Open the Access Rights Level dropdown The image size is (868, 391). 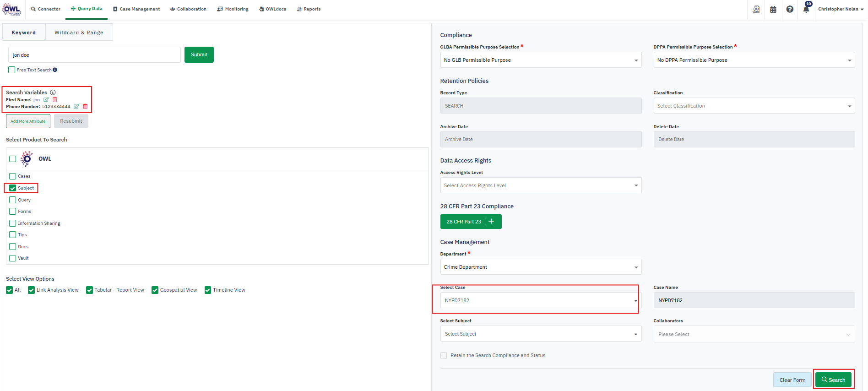pyautogui.click(x=540, y=185)
